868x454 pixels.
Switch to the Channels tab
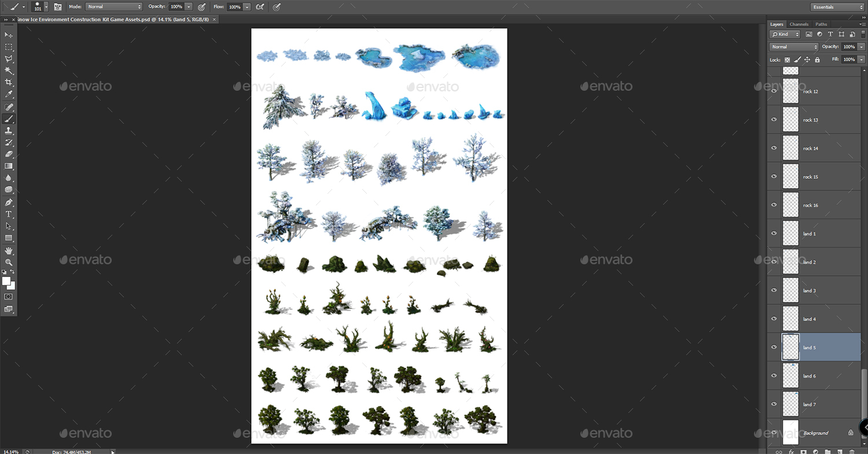coord(799,24)
